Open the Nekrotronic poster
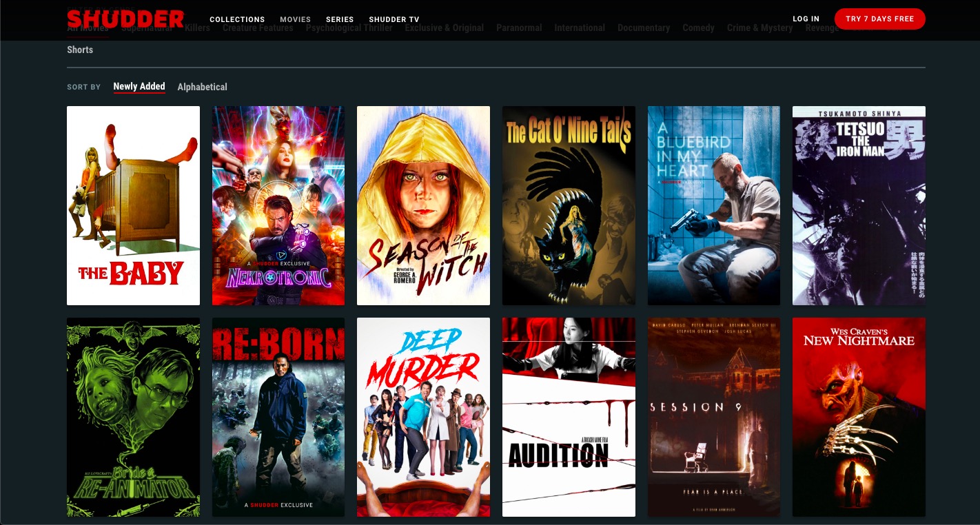Image resolution: width=980 pixels, height=525 pixels. tap(278, 205)
